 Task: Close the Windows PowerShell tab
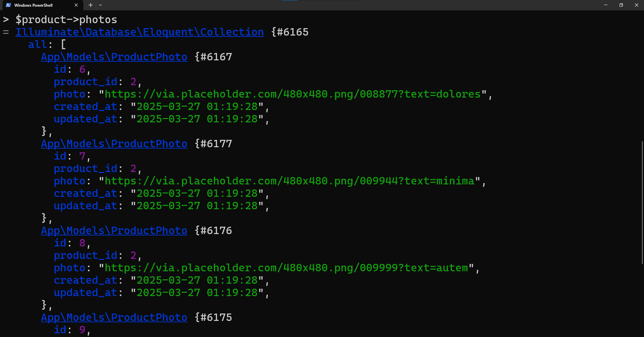(76, 5)
